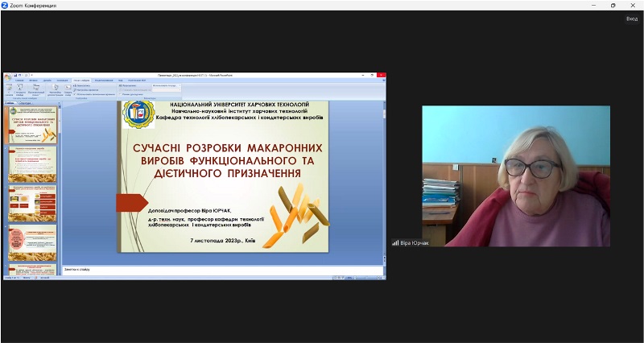Image resolution: width=644 pixels, height=343 pixels.
Task: Close the slides thumbnail pane
Action: click(x=59, y=103)
